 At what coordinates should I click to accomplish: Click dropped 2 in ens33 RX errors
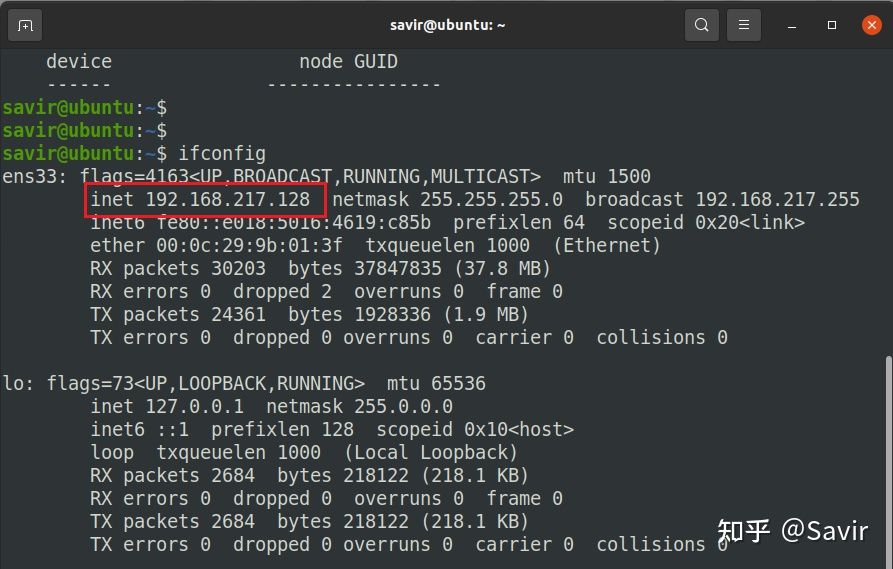pos(282,292)
